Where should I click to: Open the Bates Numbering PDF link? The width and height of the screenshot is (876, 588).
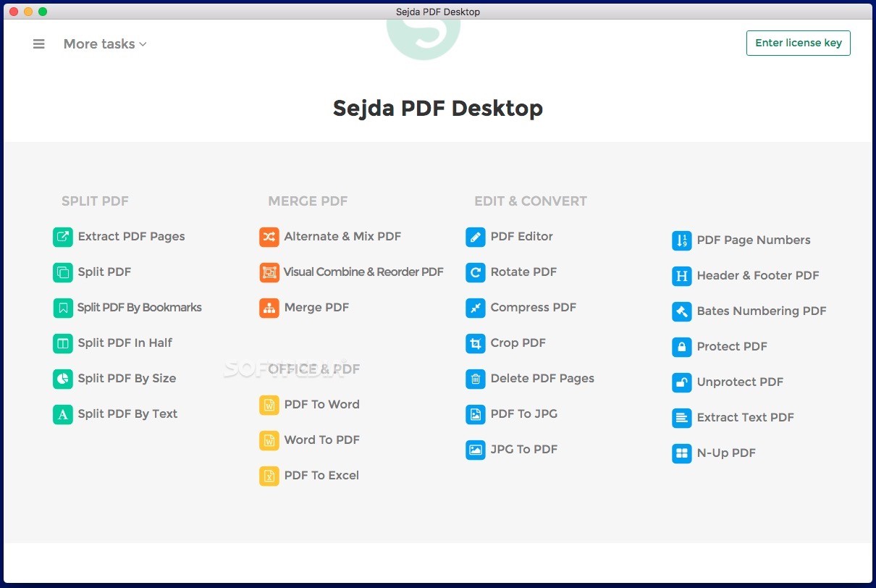click(762, 311)
